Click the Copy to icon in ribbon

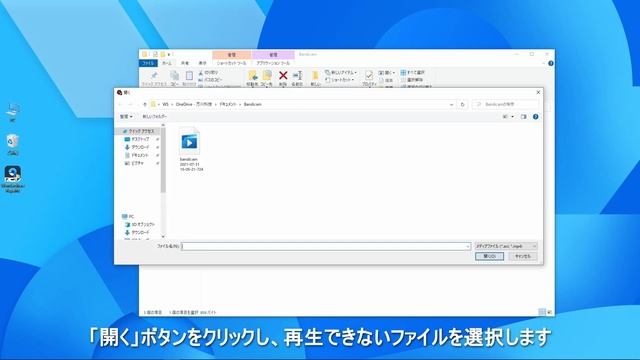tap(267, 75)
